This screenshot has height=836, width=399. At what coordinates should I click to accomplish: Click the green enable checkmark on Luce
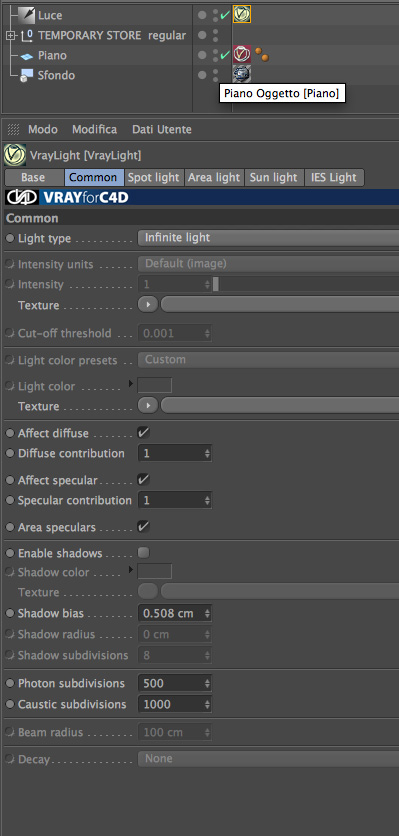tap(225, 15)
